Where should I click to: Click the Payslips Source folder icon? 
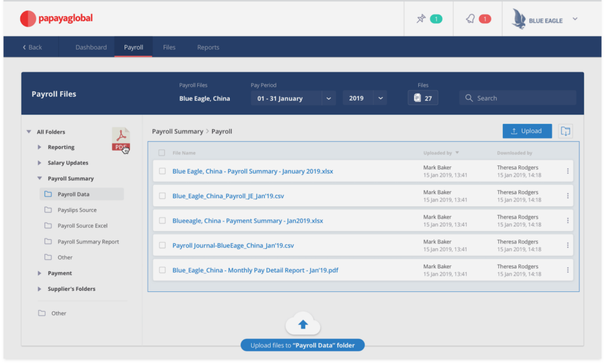coord(48,210)
